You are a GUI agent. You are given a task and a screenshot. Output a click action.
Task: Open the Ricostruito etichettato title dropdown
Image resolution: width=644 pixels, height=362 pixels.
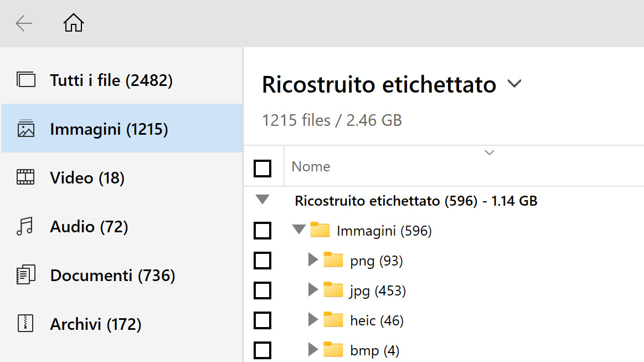click(x=515, y=84)
